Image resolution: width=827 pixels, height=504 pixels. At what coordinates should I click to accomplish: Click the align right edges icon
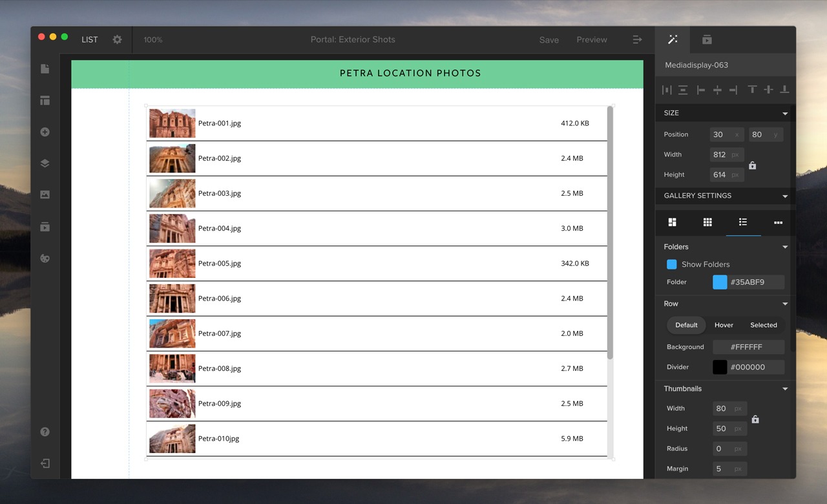coord(733,90)
